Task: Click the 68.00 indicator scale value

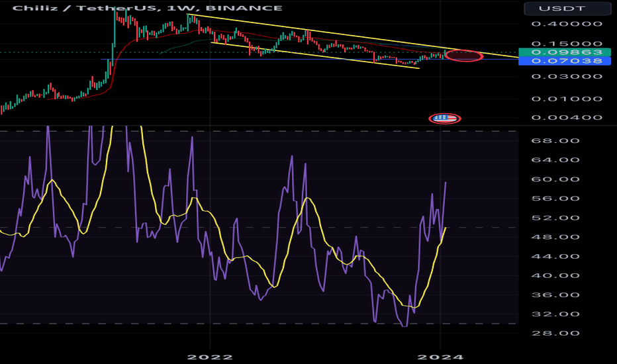Action: pos(555,141)
